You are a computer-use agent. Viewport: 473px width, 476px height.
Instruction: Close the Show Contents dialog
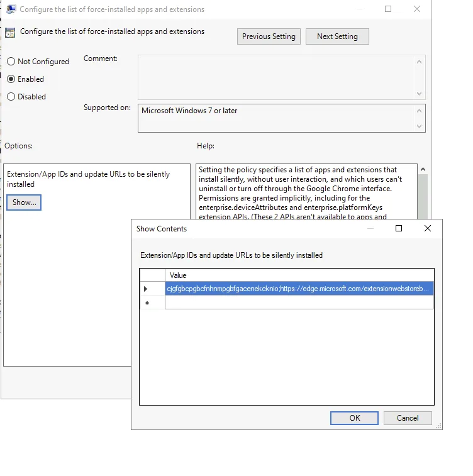click(428, 229)
